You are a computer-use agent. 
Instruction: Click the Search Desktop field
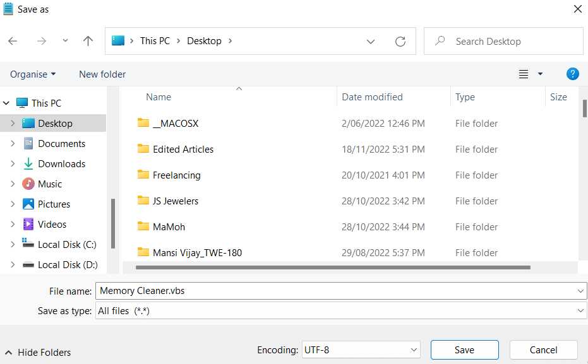503,41
